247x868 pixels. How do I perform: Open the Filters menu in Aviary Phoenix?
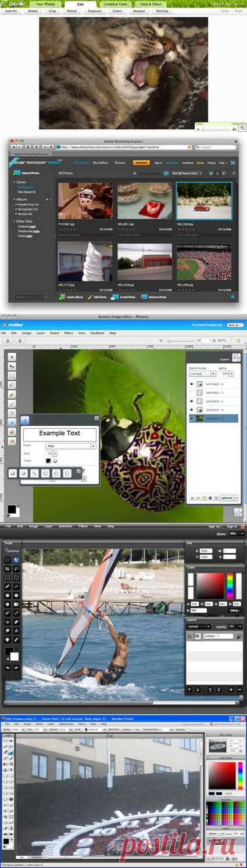pos(69,333)
